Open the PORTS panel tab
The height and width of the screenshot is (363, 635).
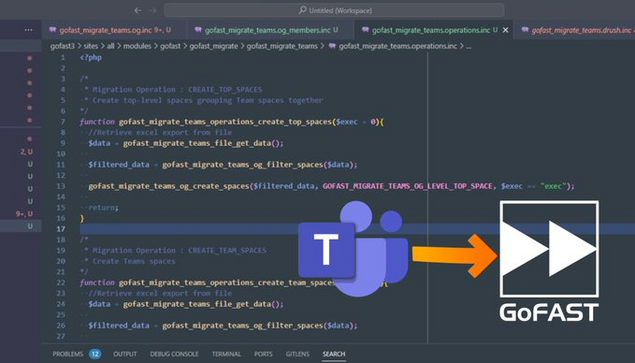tap(263, 354)
